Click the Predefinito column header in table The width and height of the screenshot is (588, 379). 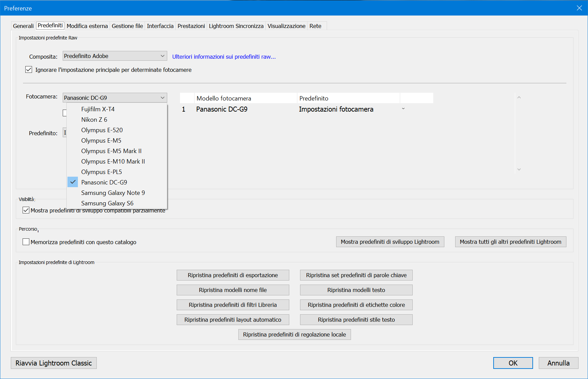349,98
